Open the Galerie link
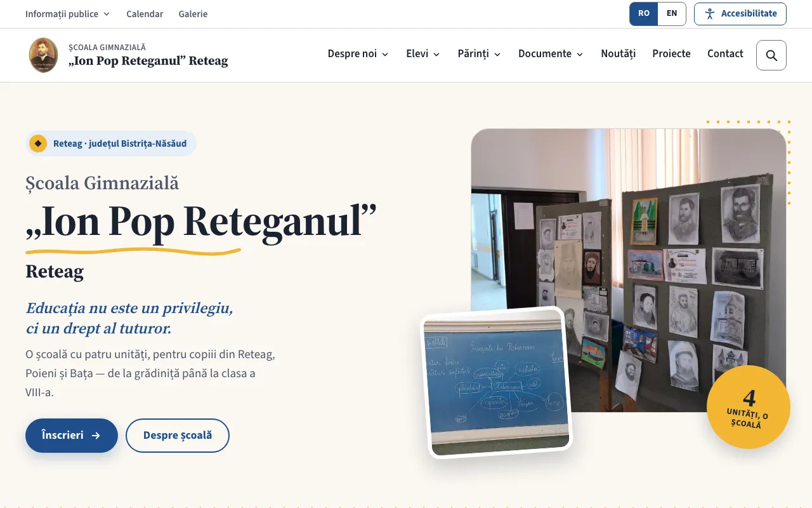This screenshot has width=812, height=508. 193,14
